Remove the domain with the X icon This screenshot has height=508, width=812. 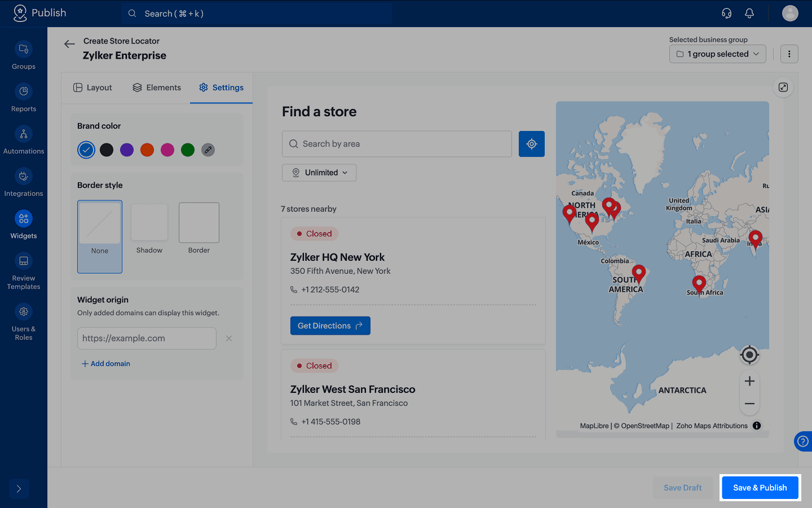pyautogui.click(x=229, y=339)
